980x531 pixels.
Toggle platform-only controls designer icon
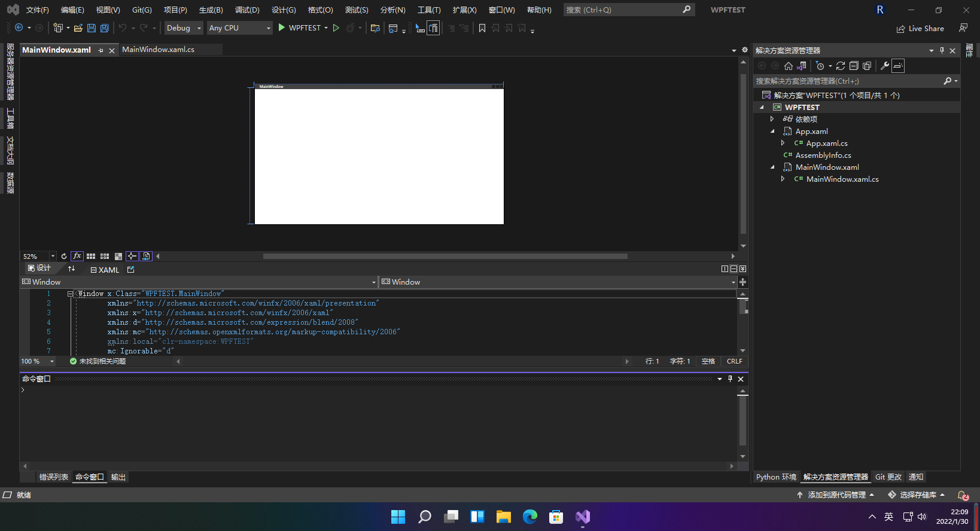pyautogui.click(x=146, y=256)
